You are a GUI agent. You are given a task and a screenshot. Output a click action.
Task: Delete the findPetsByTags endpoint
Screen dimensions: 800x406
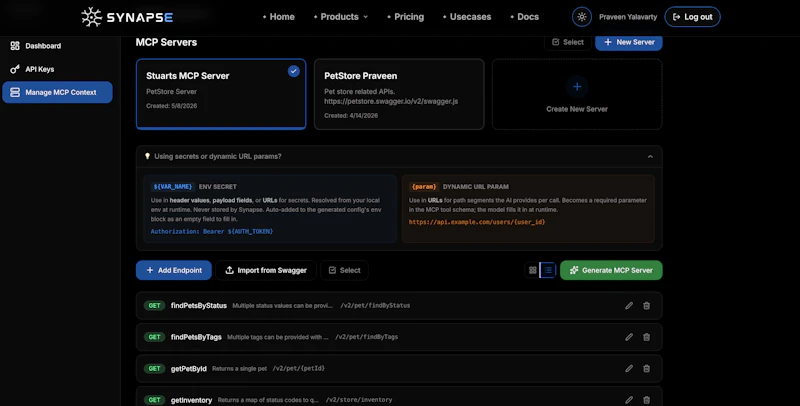click(x=646, y=337)
